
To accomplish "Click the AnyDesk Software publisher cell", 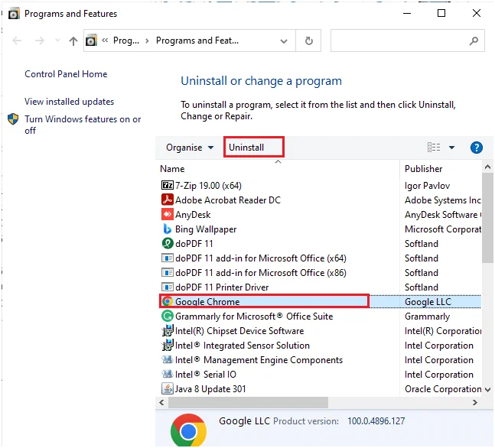I will click(x=443, y=215).
